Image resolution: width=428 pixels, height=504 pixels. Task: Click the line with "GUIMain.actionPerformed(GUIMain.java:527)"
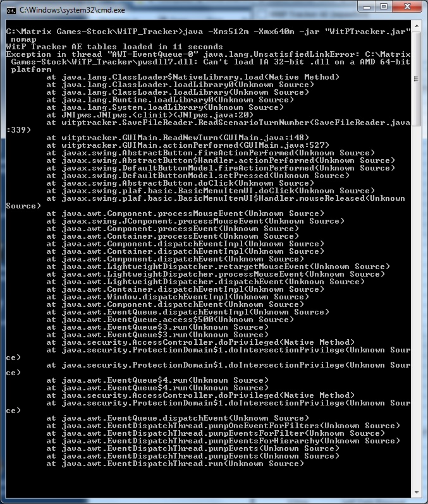pos(188,145)
